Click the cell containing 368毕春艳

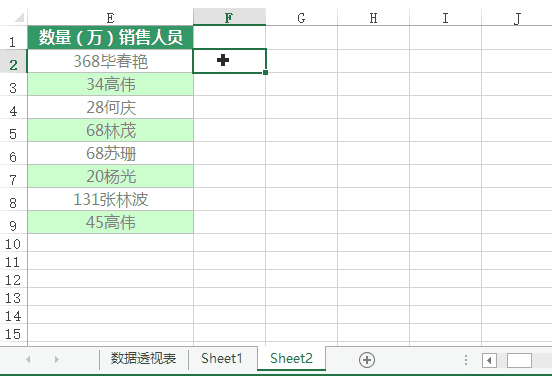tap(110, 61)
